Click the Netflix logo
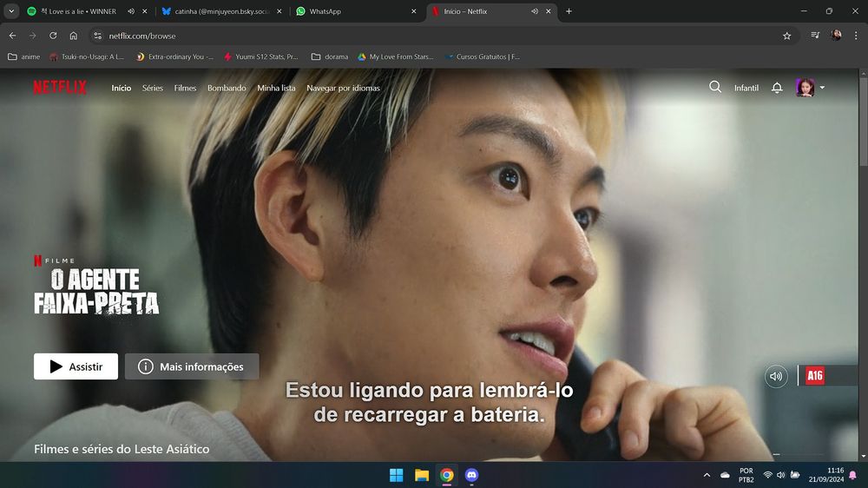868x488 pixels. [x=60, y=88]
